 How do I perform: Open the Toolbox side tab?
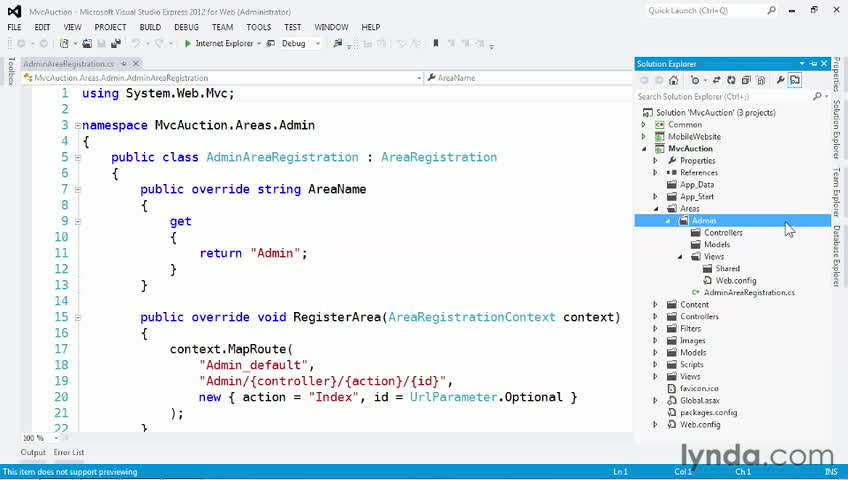[11, 71]
